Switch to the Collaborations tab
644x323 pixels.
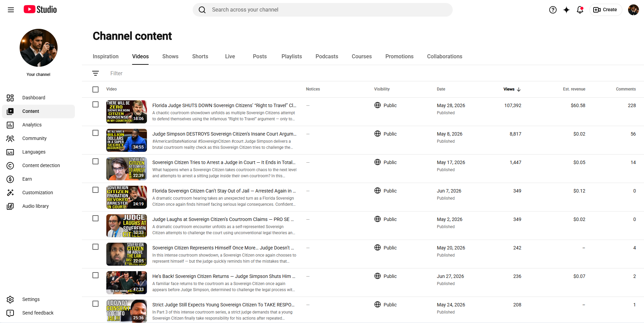[445, 57]
